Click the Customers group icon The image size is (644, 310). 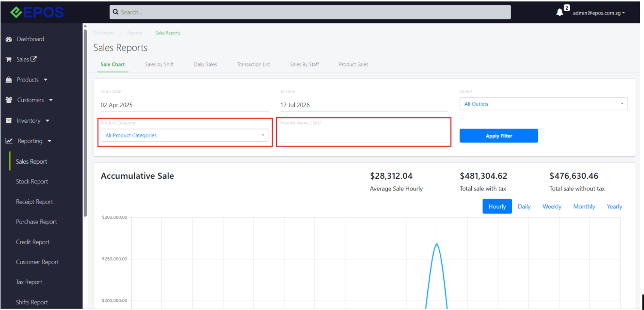coord(9,100)
